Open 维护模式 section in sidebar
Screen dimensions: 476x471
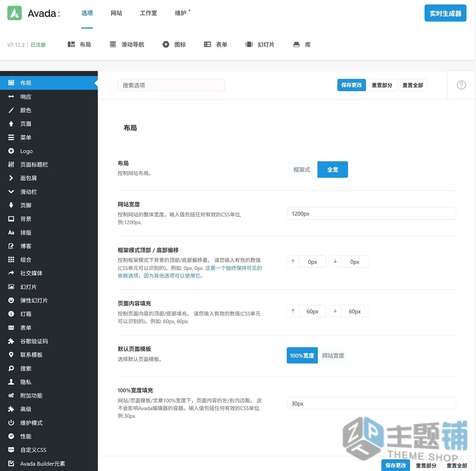click(49, 423)
